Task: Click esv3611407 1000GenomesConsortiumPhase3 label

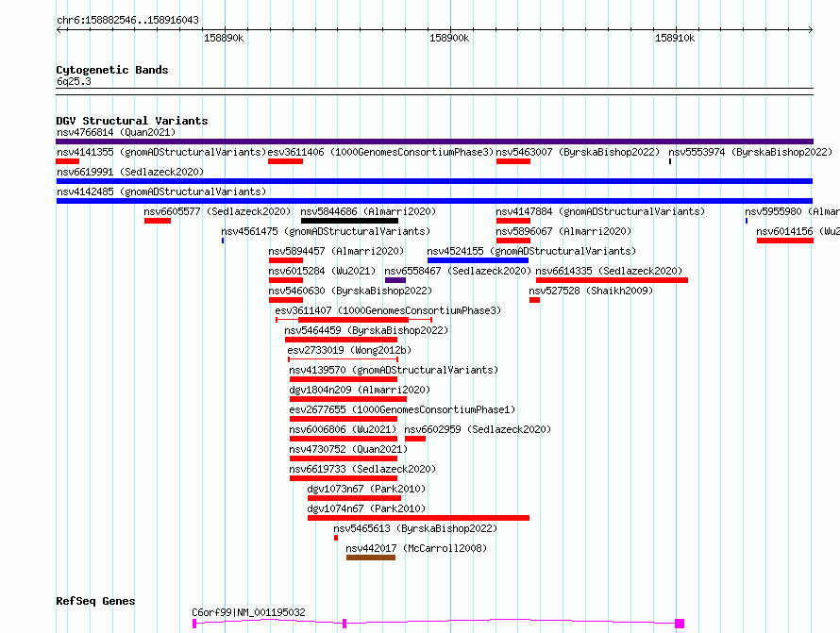Action: coord(388,310)
